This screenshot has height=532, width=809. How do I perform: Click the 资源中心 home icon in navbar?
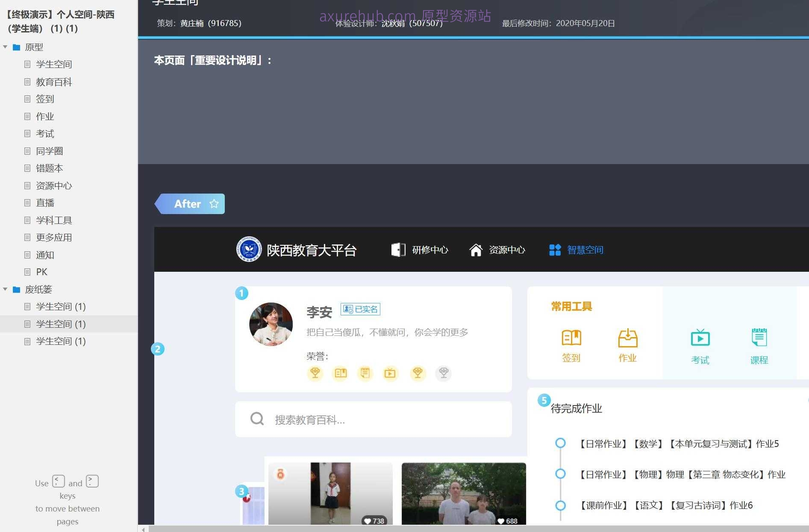[x=476, y=250]
